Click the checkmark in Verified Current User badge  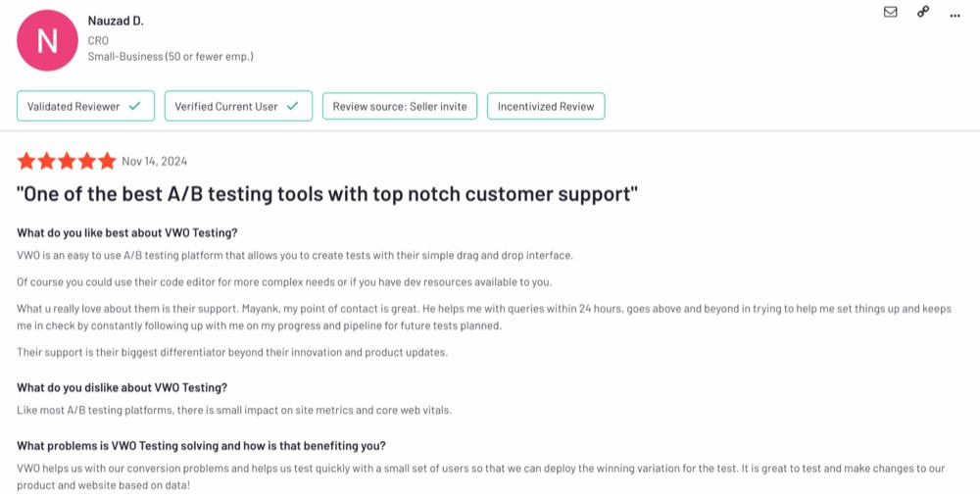(x=292, y=106)
